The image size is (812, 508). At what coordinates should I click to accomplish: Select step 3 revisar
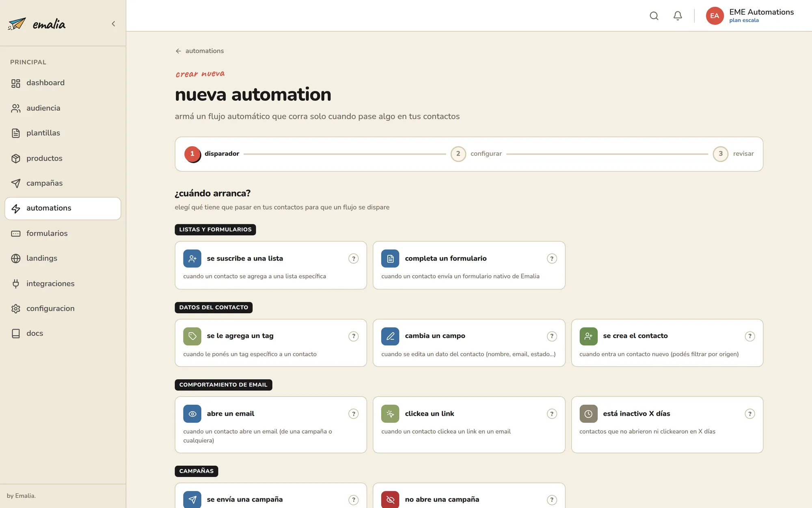(733, 154)
